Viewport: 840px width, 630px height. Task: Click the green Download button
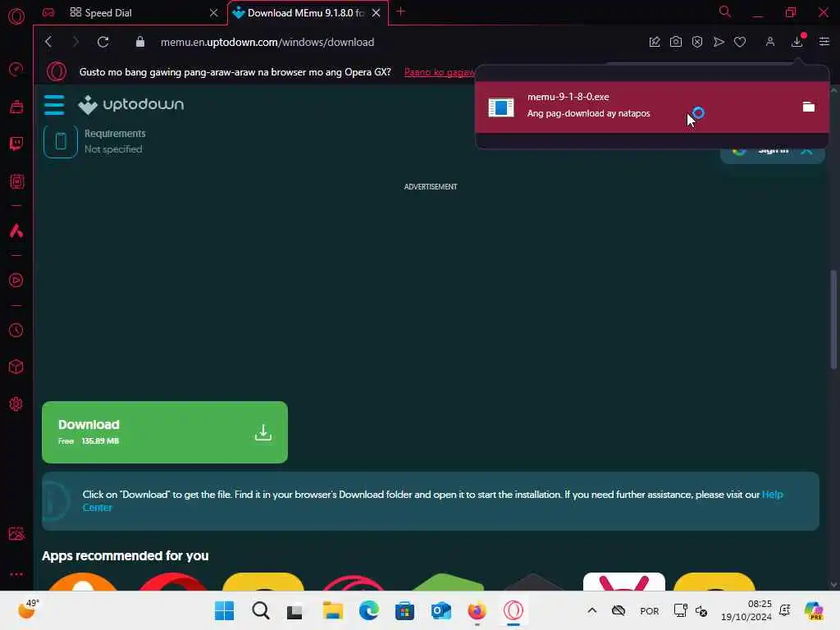(164, 431)
